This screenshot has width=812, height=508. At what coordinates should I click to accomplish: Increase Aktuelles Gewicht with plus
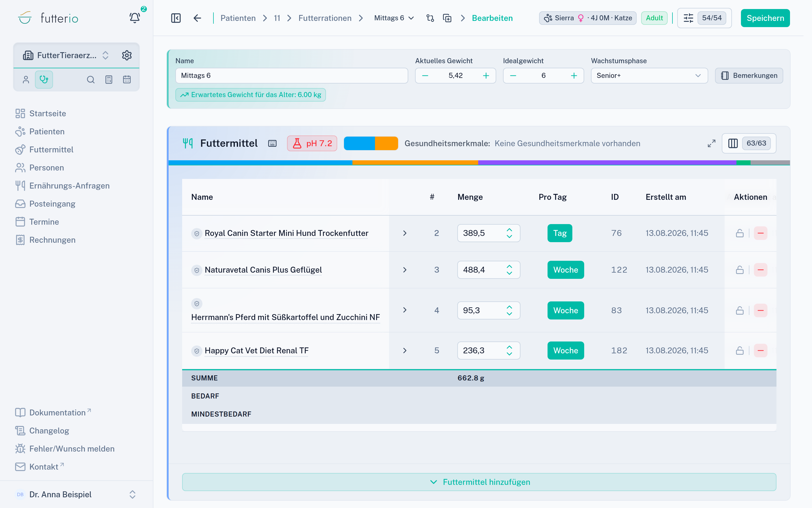(486, 76)
